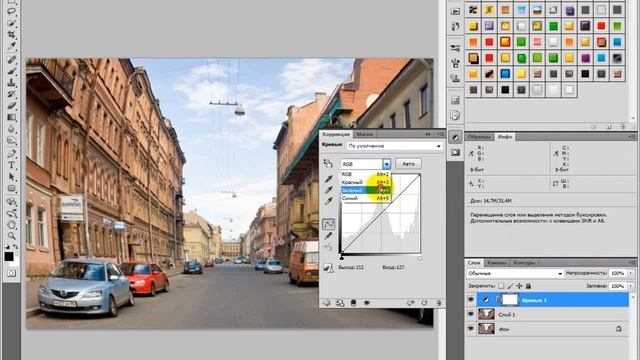Pick the black point eyedropper in Curves

[329, 179]
